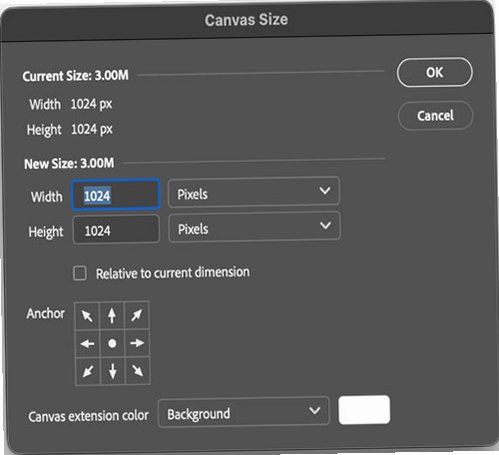Set anchor to top-center up arrow
The image size is (499, 455).
112,315
